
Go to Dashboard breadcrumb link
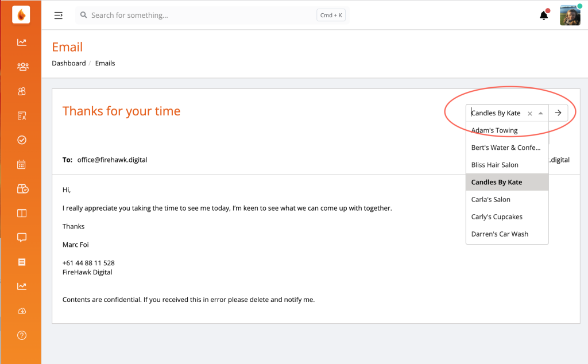69,63
